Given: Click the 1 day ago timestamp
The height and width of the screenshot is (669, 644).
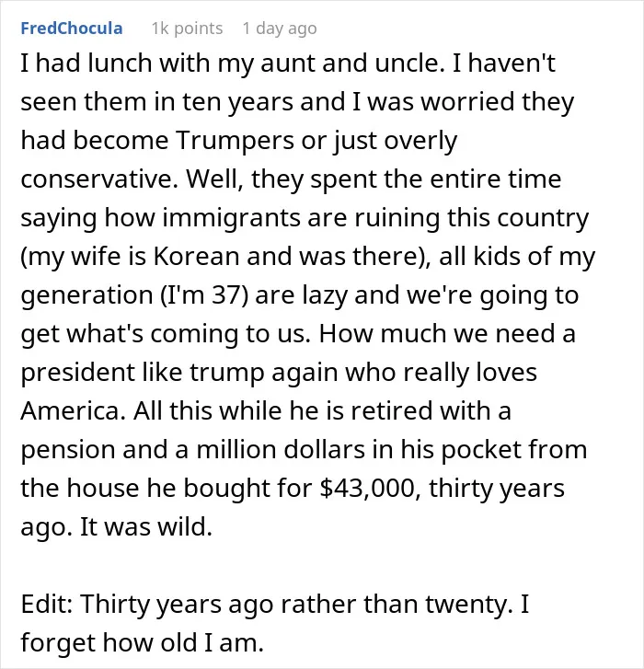Looking at the screenshot, I should 280,29.
